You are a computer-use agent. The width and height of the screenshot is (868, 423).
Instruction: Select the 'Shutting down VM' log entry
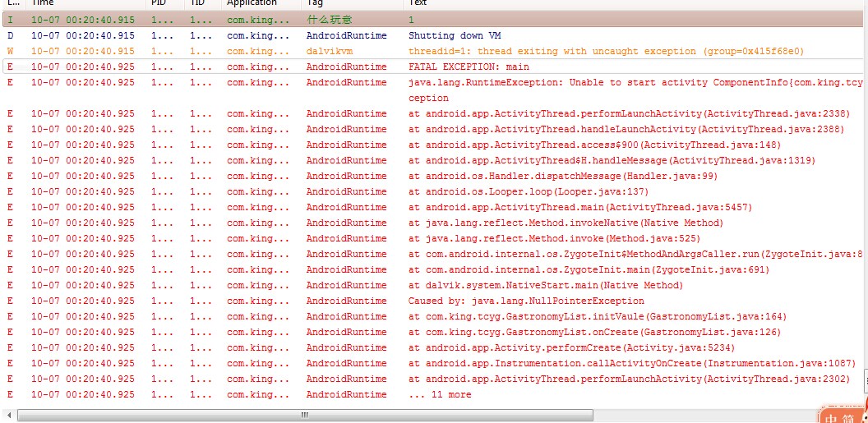point(465,35)
